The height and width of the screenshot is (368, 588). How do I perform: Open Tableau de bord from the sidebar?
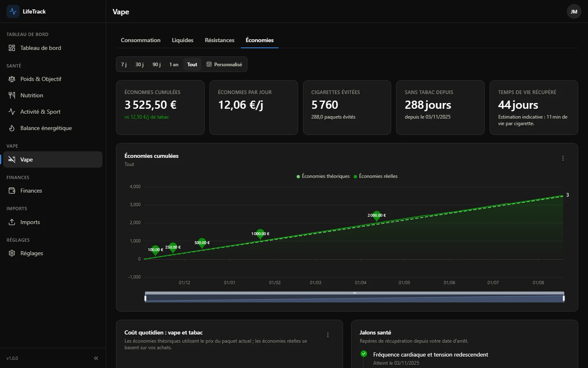click(x=53, y=48)
